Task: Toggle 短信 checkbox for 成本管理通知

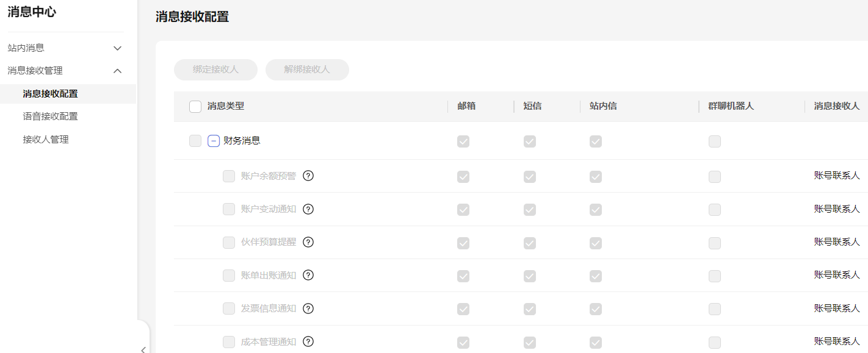Action: pyautogui.click(x=530, y=343)
